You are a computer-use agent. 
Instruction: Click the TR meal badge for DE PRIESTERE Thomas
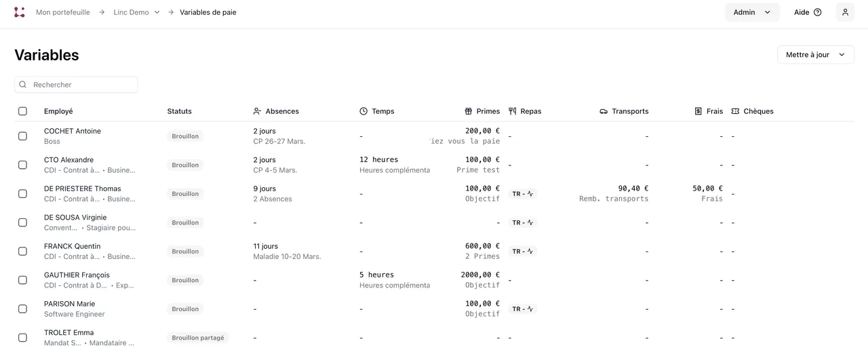(x=523, y=194)
